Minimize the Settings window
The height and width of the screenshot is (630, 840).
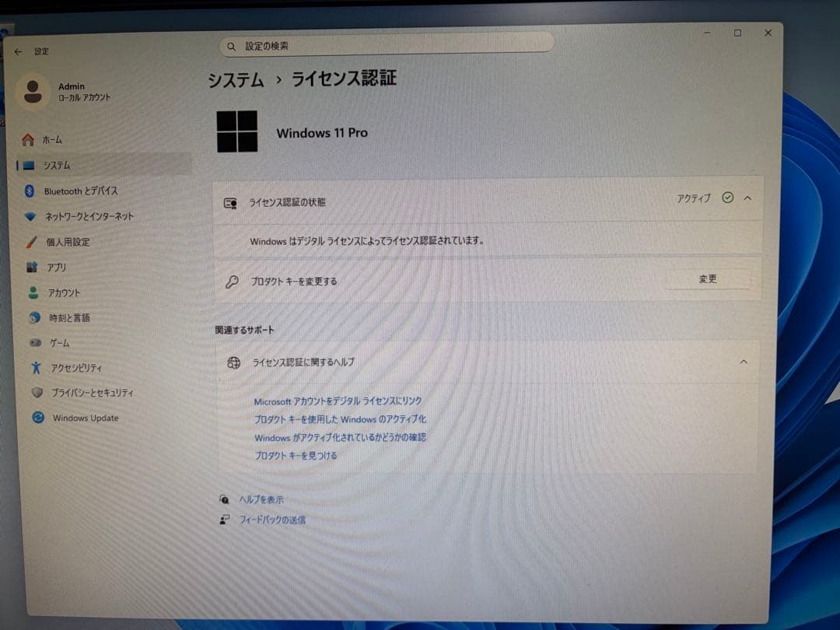coord(707,33)
